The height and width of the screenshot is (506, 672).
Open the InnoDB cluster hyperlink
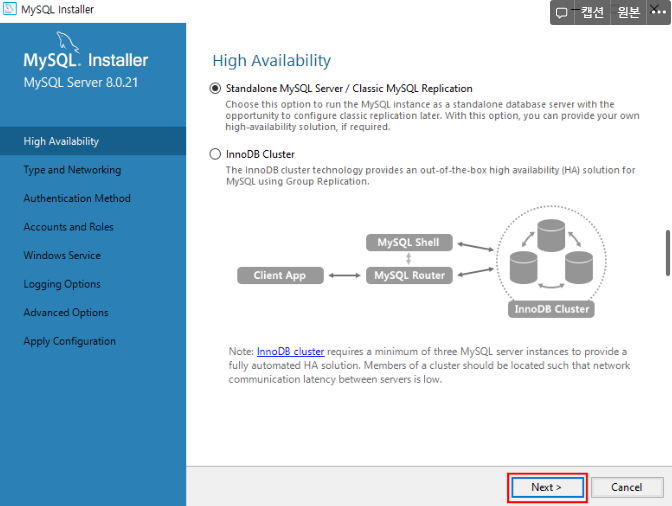pos(290,351)
